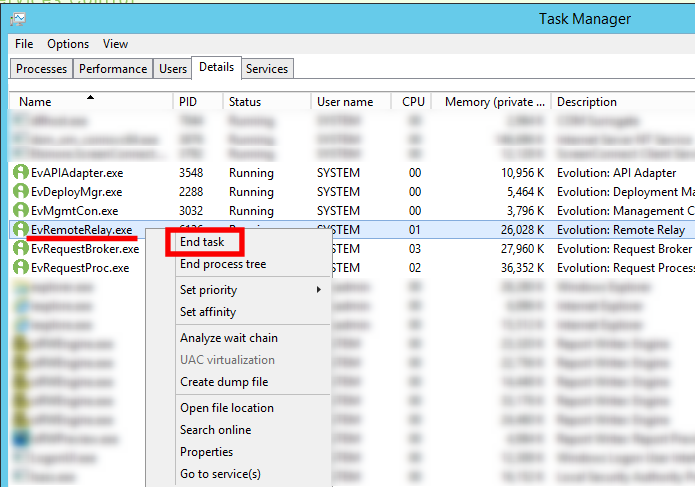Choose Go to service(s)

(x=220, y=474)
